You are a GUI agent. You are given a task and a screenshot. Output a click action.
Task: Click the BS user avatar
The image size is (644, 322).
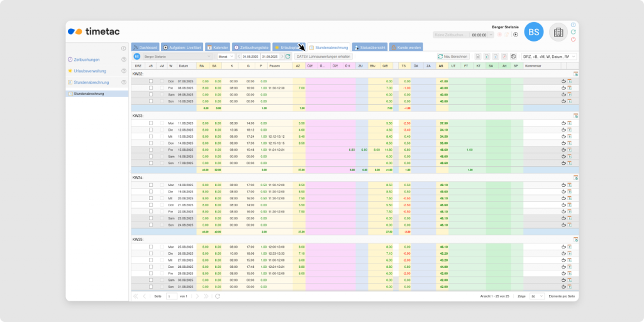533,32
